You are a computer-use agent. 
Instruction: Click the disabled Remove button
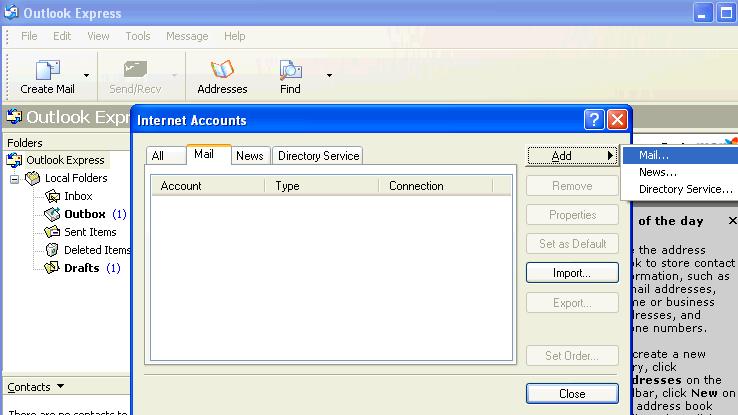(572, 186)
